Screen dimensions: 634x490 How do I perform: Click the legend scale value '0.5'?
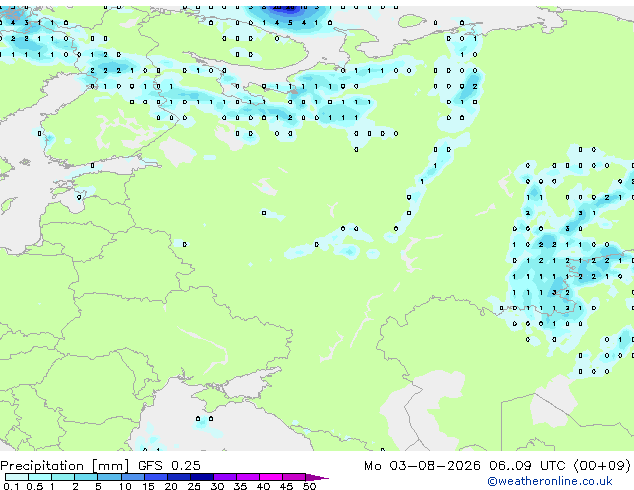coord(34,486)
